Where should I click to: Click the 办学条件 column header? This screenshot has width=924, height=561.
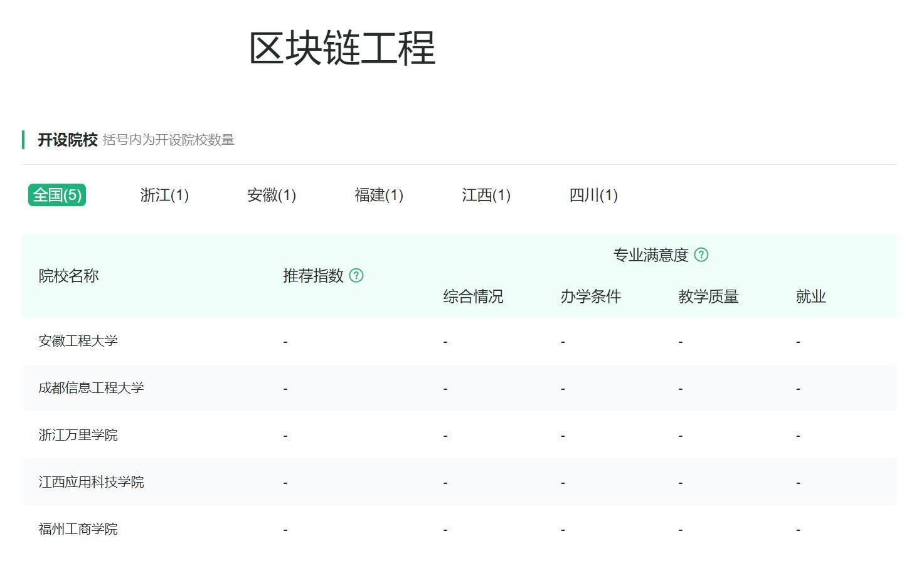[591, 296]
